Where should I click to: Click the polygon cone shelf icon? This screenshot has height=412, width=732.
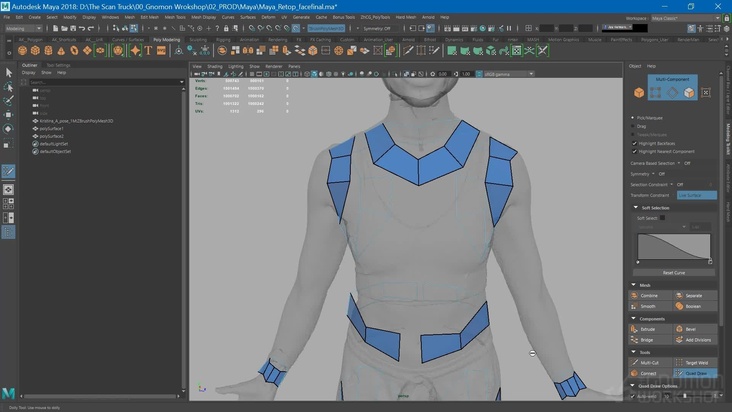pos(61,50)
